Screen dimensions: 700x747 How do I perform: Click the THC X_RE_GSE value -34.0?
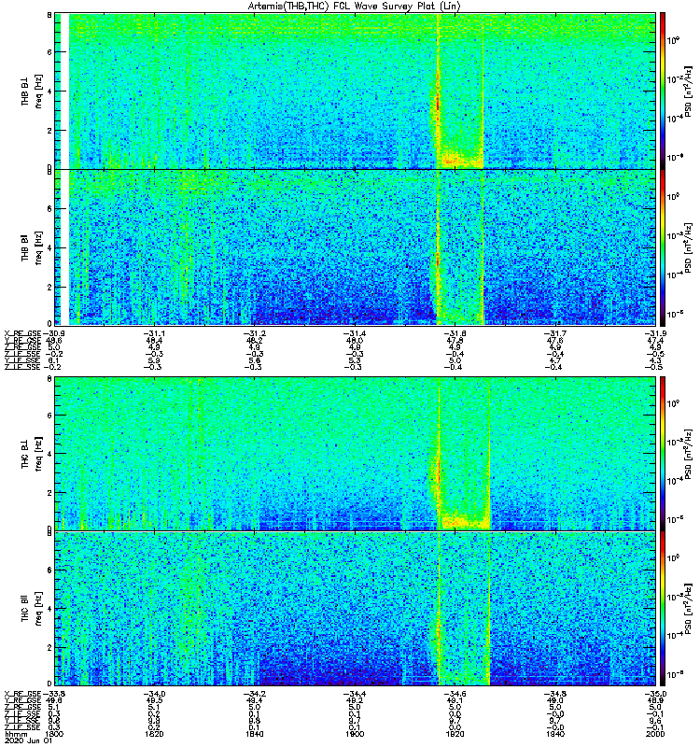(154, 694)
